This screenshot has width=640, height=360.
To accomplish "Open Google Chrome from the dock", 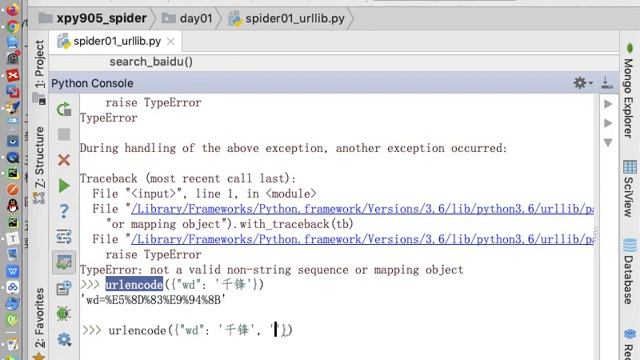I will pyautogui.click(x=13, y=27).
